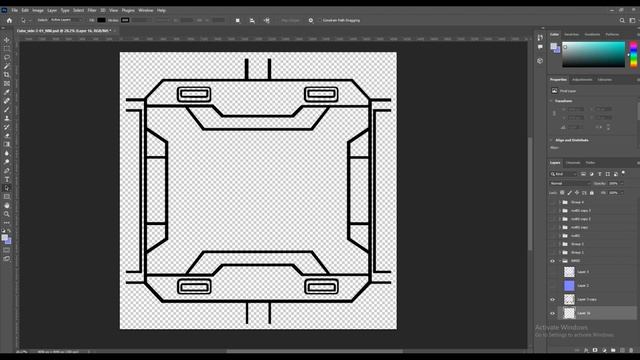Expand the Group 4 folder
Screen dimensions: 640x360
point(560,202)
